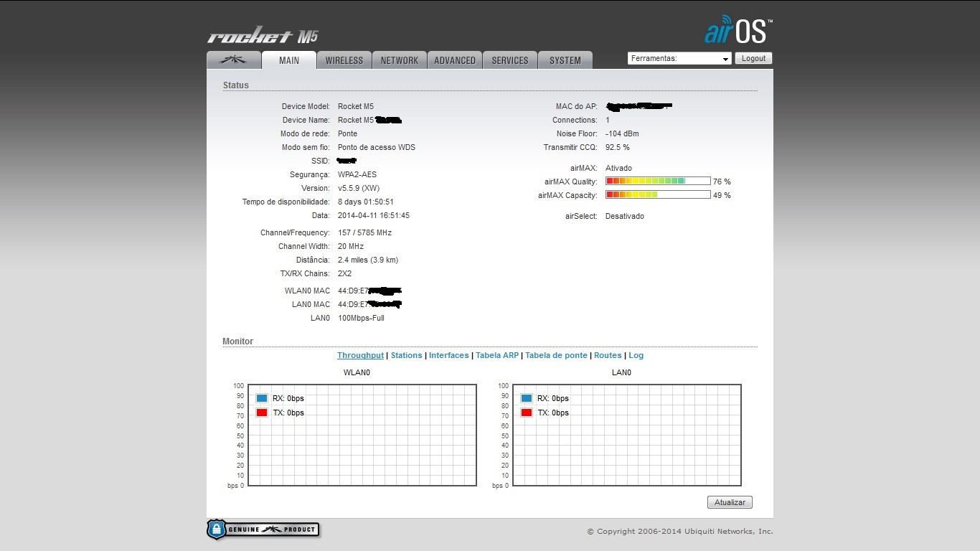Select the Device Model value Rocket M5

pos(356,107)
